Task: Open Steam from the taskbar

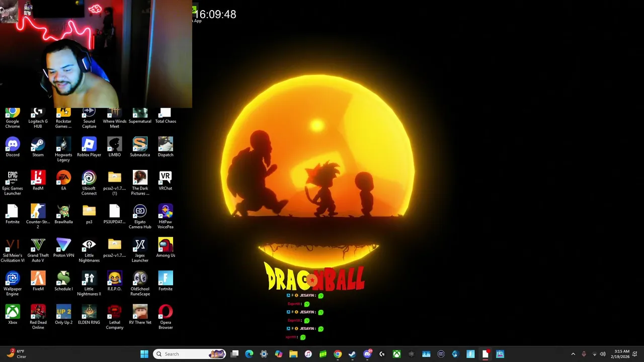Action: tap(352, 354)
